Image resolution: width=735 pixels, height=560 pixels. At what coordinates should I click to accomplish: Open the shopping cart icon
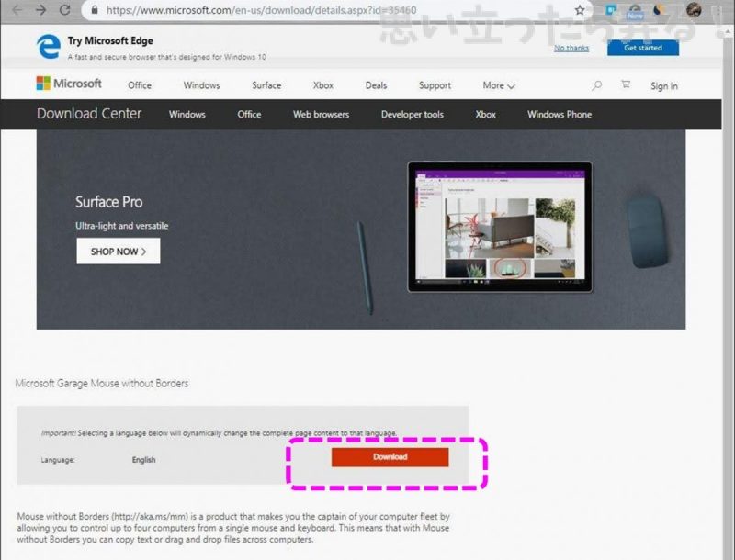click(626, 84)
